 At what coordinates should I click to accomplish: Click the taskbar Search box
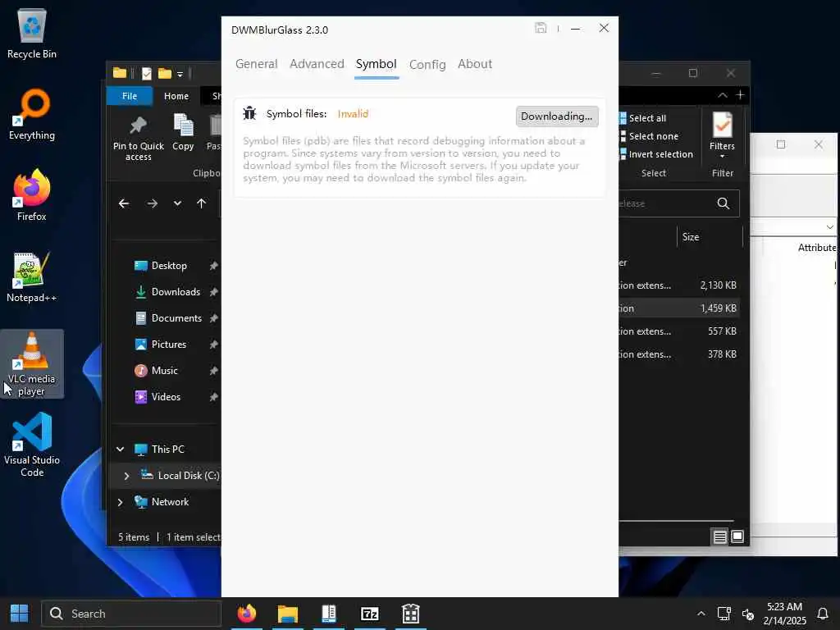point(131,614)
